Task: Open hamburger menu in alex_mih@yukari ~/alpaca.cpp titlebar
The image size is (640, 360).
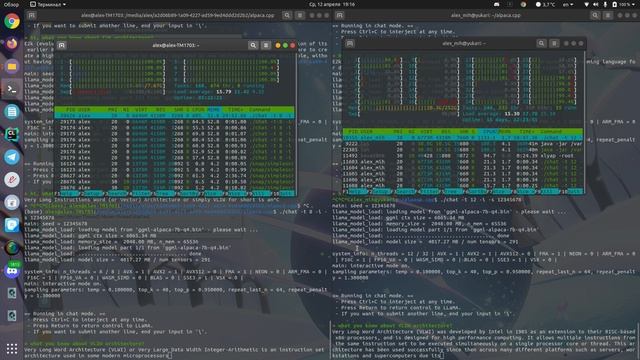Action: pos(608,15)
